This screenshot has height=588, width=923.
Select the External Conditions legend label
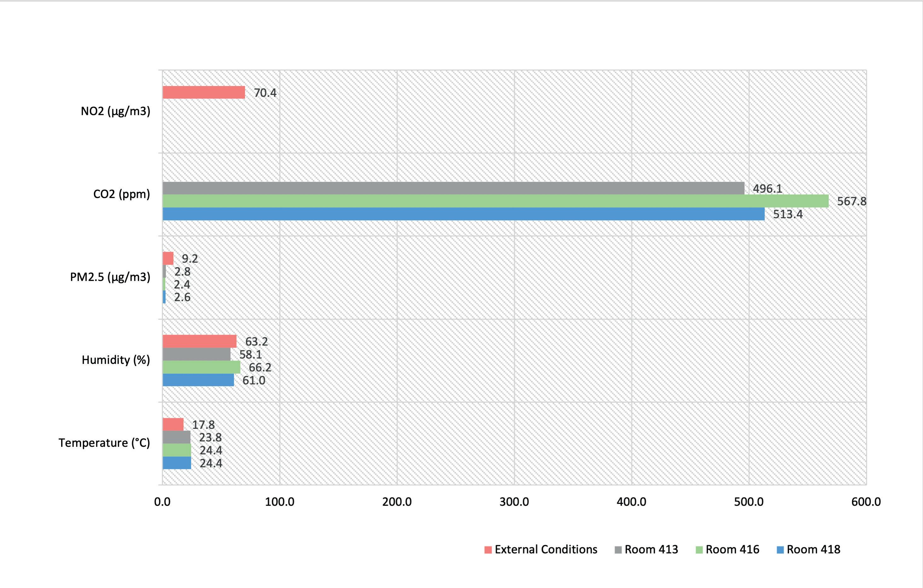click(x=546, y=549)
